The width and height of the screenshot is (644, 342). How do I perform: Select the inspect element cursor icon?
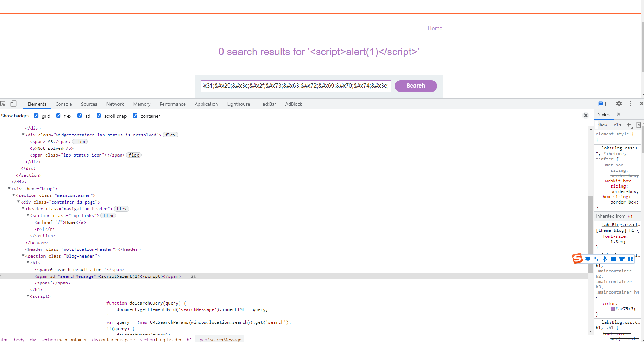pyautogui.click(x=3, y=104)
